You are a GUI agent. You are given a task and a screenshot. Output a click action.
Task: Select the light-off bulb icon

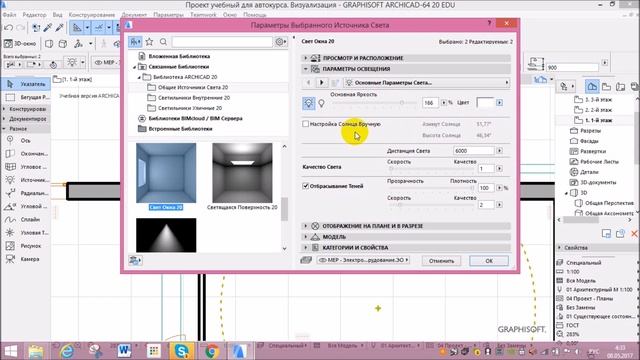click(x=322, y=103)
